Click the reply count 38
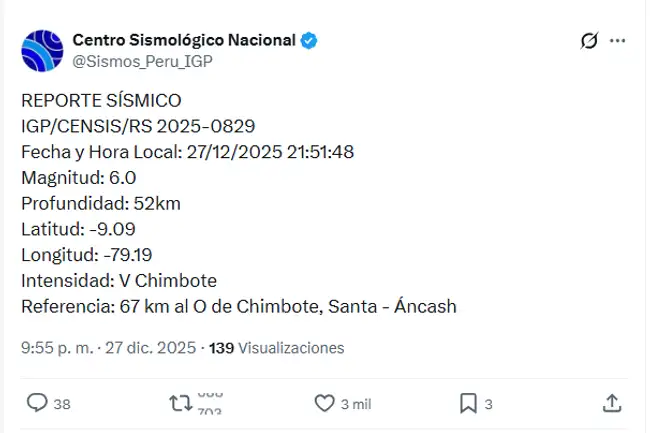 tap(62, 404)
